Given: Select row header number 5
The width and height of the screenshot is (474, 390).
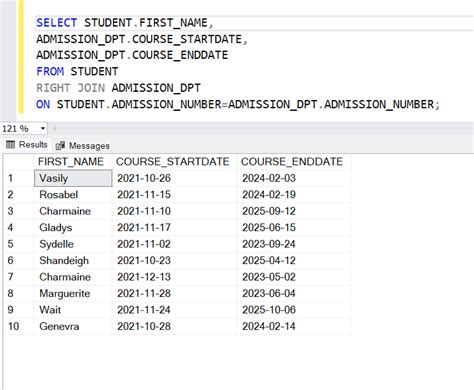Looking at the screenshot, I should [x=19, y=244].
